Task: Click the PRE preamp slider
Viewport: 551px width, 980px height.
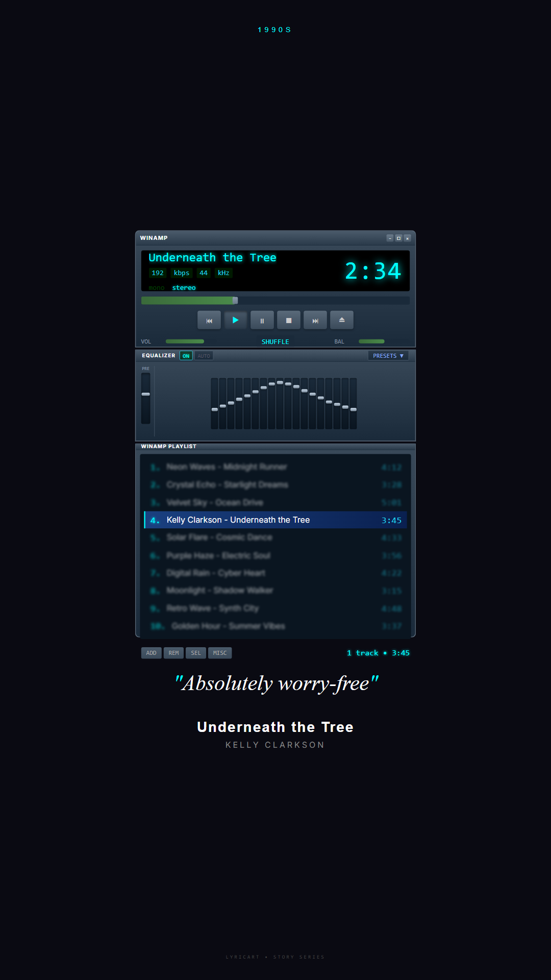Action: [146, 398]
